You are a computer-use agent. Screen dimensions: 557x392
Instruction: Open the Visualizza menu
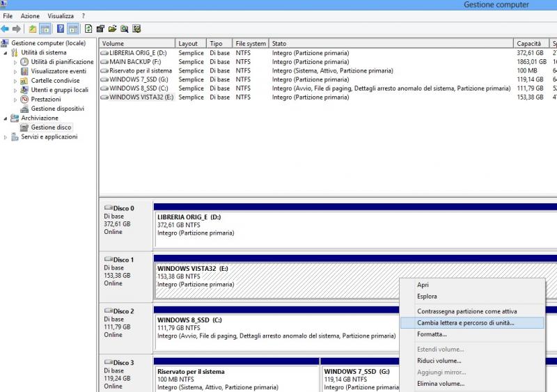61,16
